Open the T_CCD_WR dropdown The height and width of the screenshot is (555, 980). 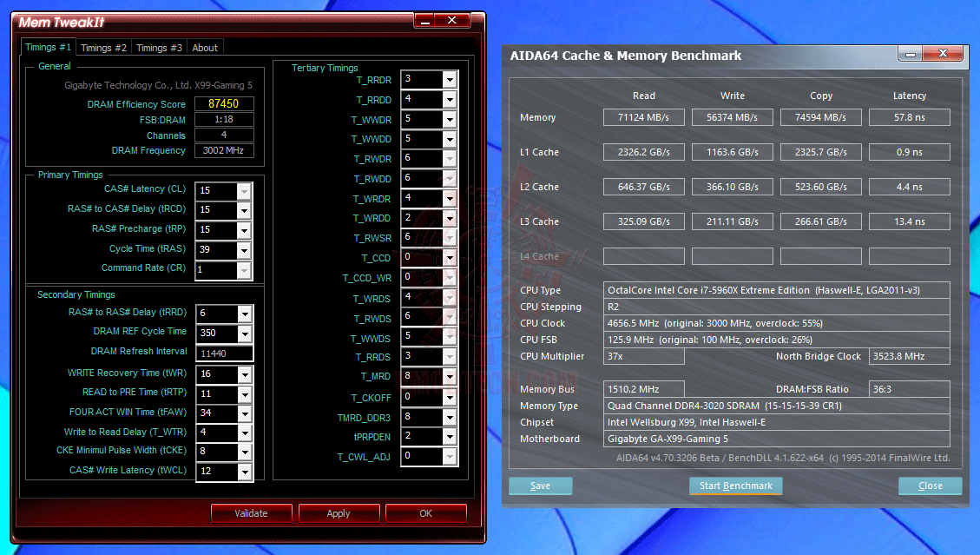(x=450, y=277)
